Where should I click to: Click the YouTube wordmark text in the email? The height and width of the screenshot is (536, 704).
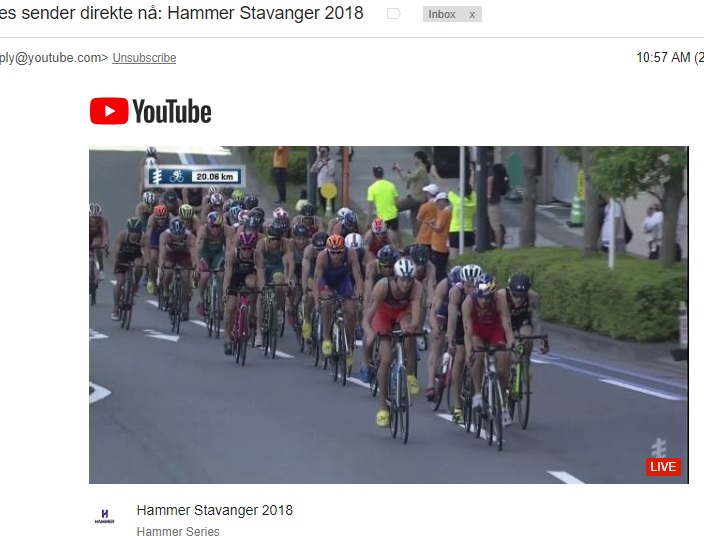pyautogui.click(x=172, y=111)
